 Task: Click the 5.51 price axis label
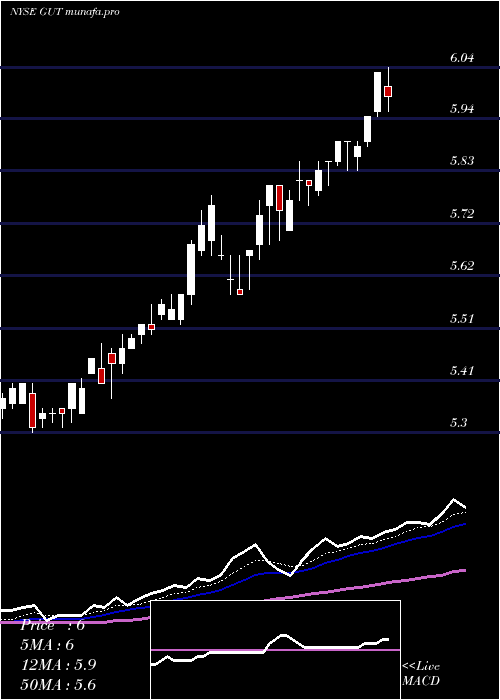pyautogui.click(x=462, y=318)
